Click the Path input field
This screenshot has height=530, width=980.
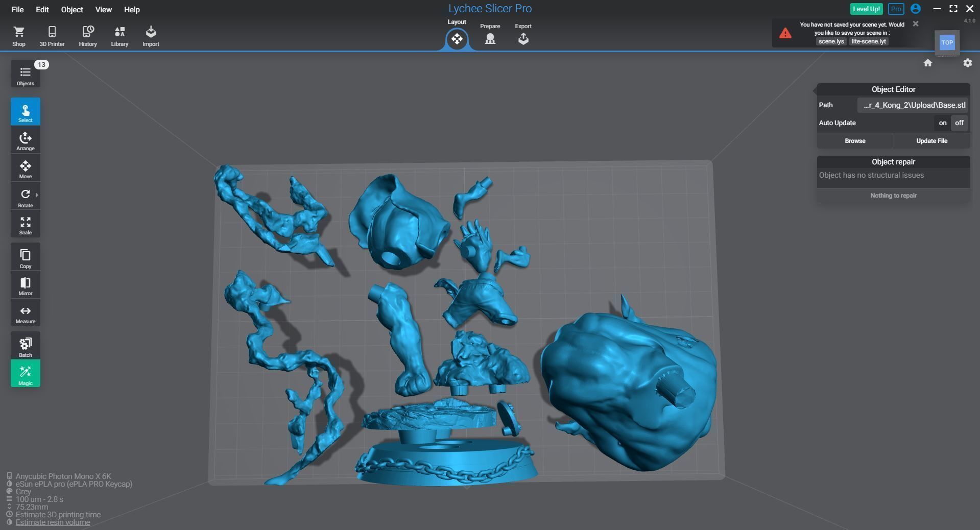coord(913,105)
